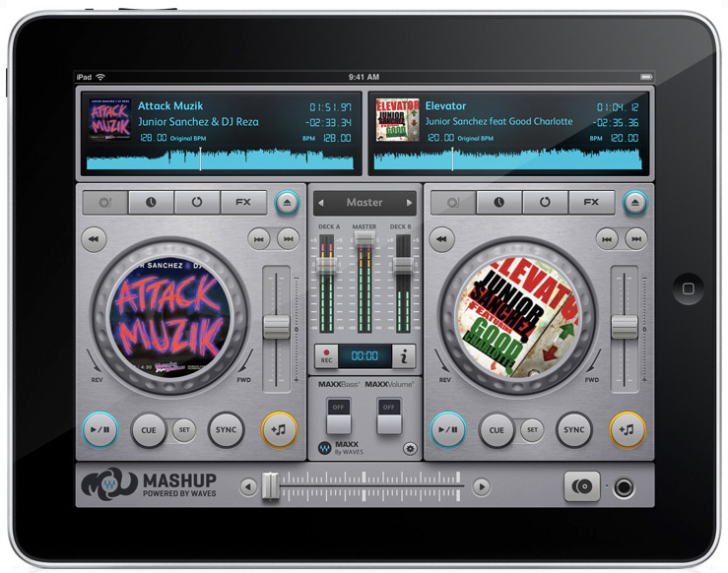The width and height of the screenshot is (728, 573).
Task: Click the iPad home button
Action: [688, 288]
